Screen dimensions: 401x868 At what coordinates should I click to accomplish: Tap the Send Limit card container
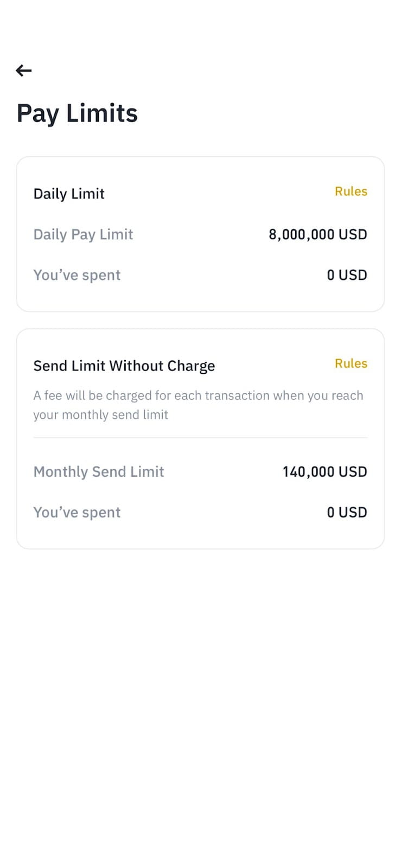(x=200, y=439)
